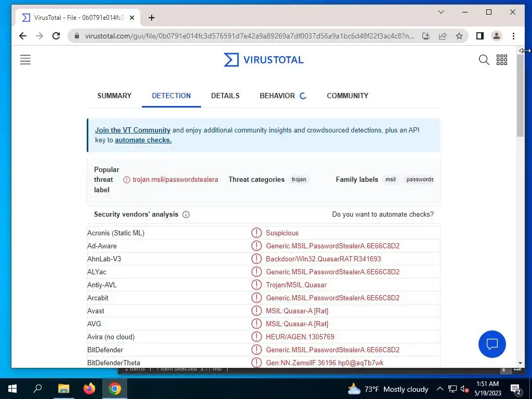The image size is (532, 399).
Task: Click Gen:NN.ZemsilF.36196.hp0@aqTb7wk text
Action: tap(325, 363)
